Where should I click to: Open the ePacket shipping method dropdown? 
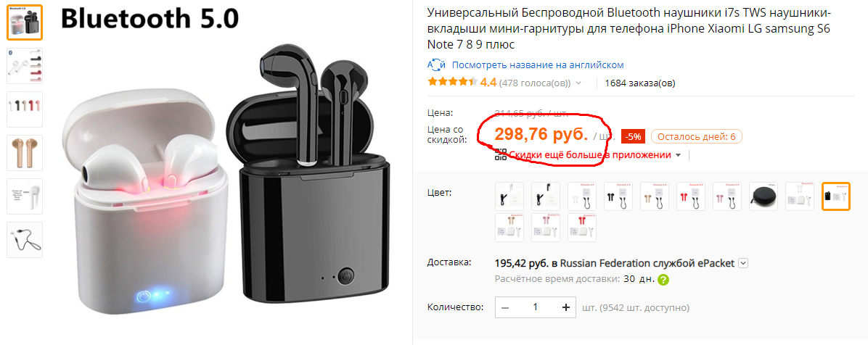[743, 263]
